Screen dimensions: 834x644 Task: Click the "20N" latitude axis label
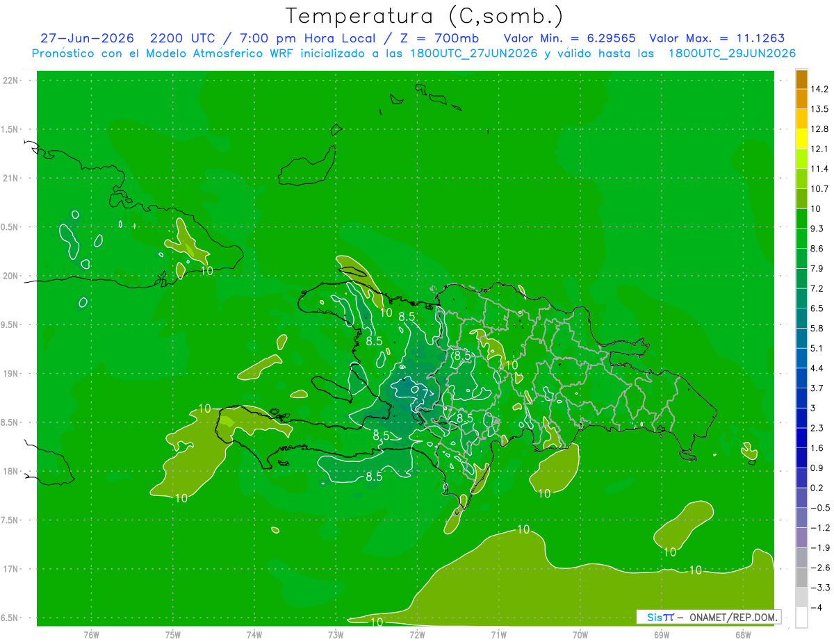(x=12, y=276)
